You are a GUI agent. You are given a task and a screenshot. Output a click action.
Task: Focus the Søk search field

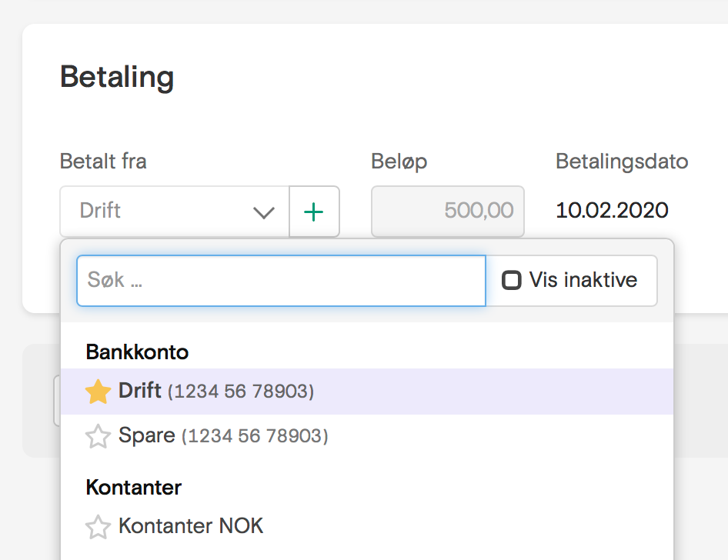(282, 281)
